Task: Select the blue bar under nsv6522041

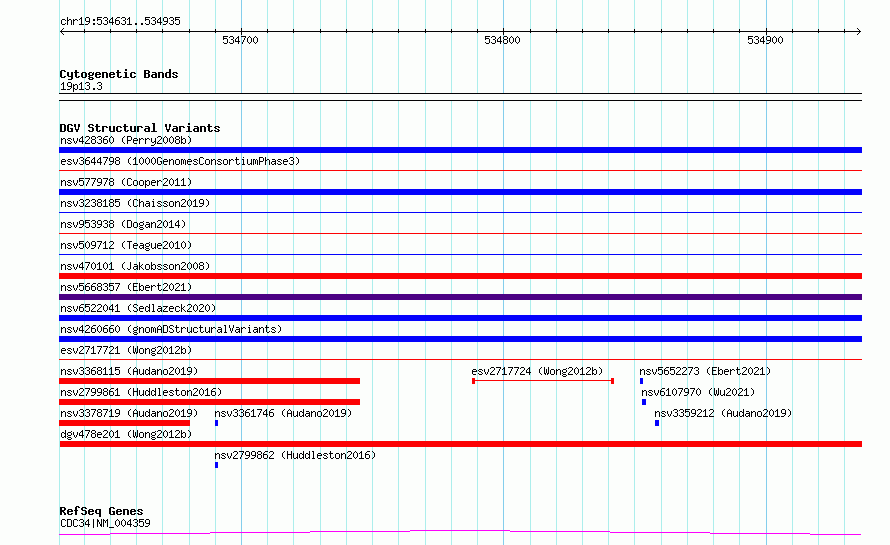Action: click(460, 318)
